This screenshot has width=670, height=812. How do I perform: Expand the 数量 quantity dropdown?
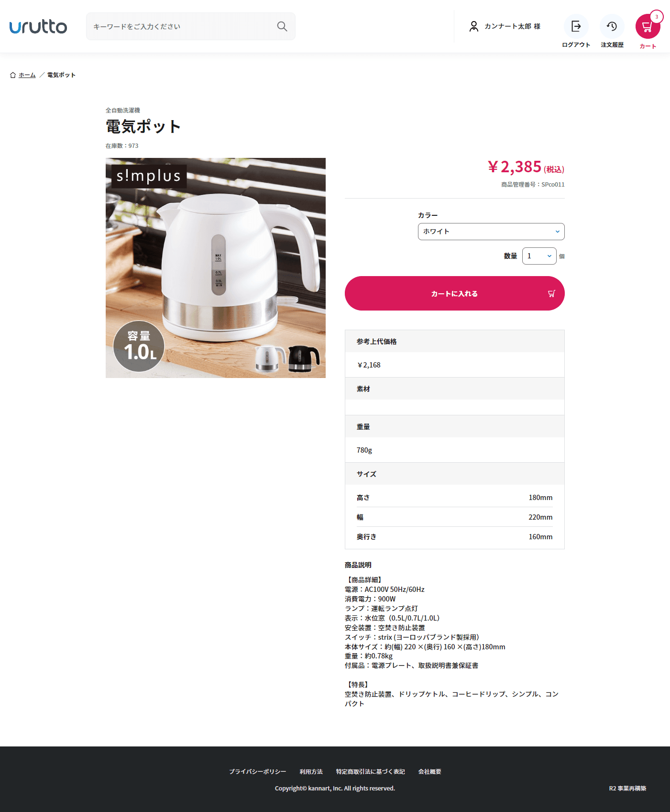(x=539, y=256)
